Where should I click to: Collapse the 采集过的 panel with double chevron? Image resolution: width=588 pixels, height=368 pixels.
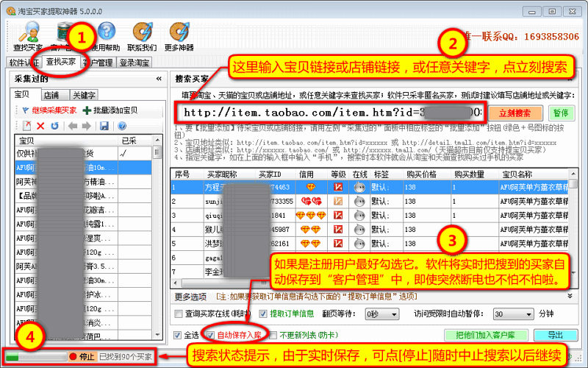coord(159,79)
